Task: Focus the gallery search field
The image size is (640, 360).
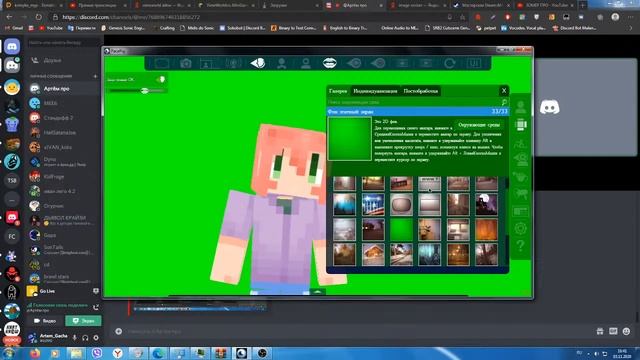Action: (413, 102)
